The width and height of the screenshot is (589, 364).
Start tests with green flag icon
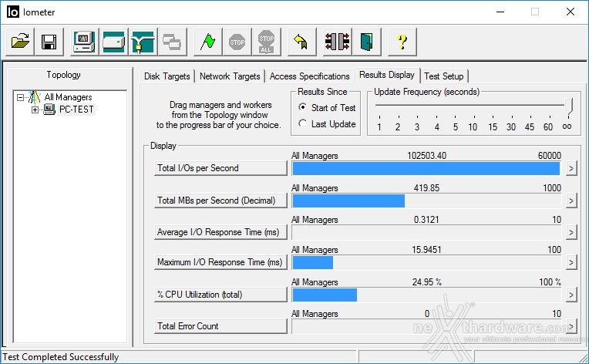(x=207, y=42)
